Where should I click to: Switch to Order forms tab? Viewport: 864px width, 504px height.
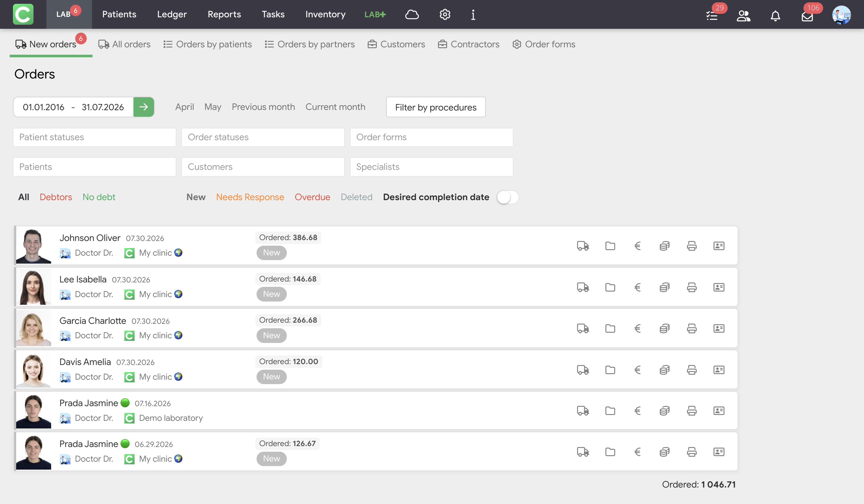tap(544, 44)
